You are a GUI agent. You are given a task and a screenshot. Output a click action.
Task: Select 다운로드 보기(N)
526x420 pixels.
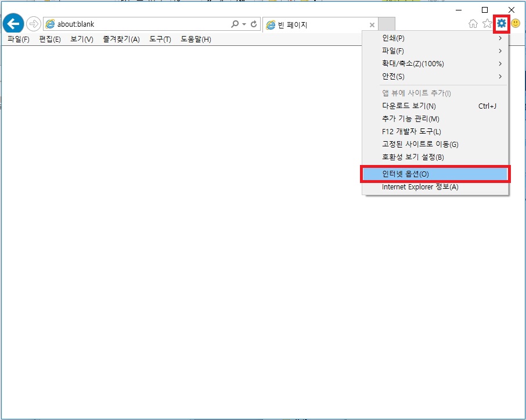click(x=435, y=106)
